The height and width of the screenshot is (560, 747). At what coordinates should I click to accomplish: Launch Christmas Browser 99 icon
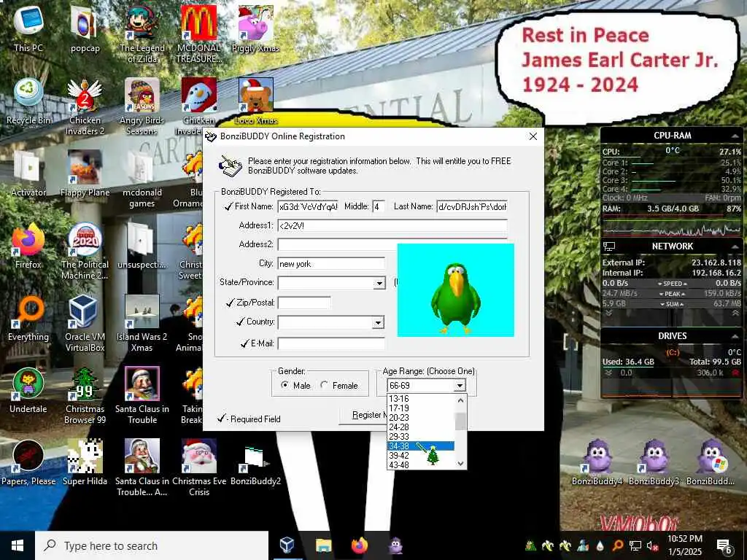pyautogui.click(x=85, y=396)
